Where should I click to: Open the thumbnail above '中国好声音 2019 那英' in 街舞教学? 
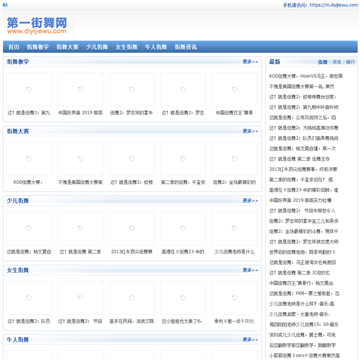80,89
